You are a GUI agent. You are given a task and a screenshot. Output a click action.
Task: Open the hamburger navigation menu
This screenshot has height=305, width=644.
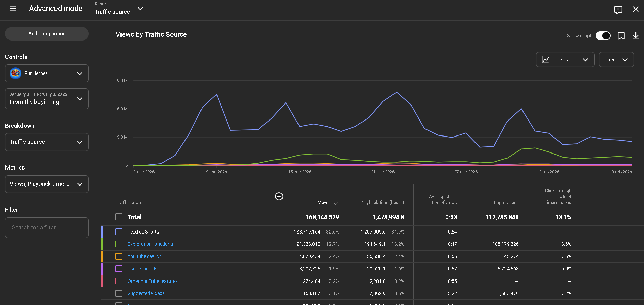[13, 9]
